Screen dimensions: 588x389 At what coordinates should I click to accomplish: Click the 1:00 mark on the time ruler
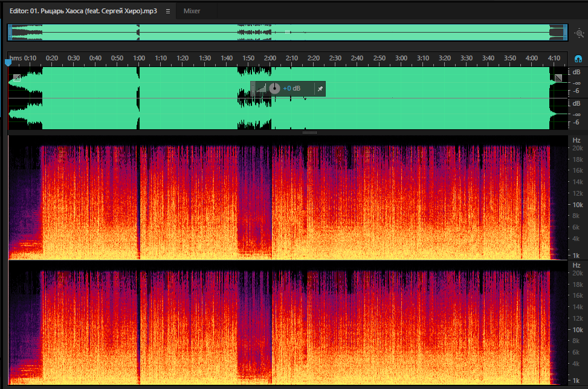tap(139, 58)
